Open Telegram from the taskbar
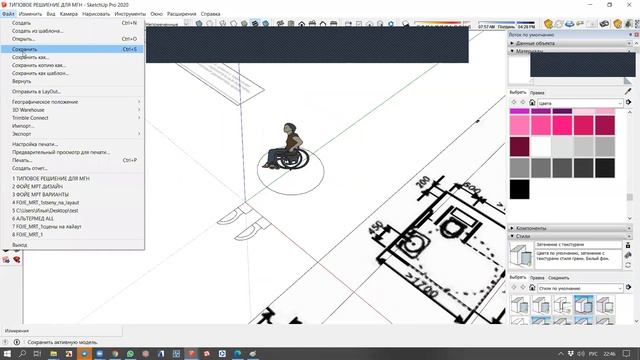Screen dimensions: 640x360 click(84, 353)
